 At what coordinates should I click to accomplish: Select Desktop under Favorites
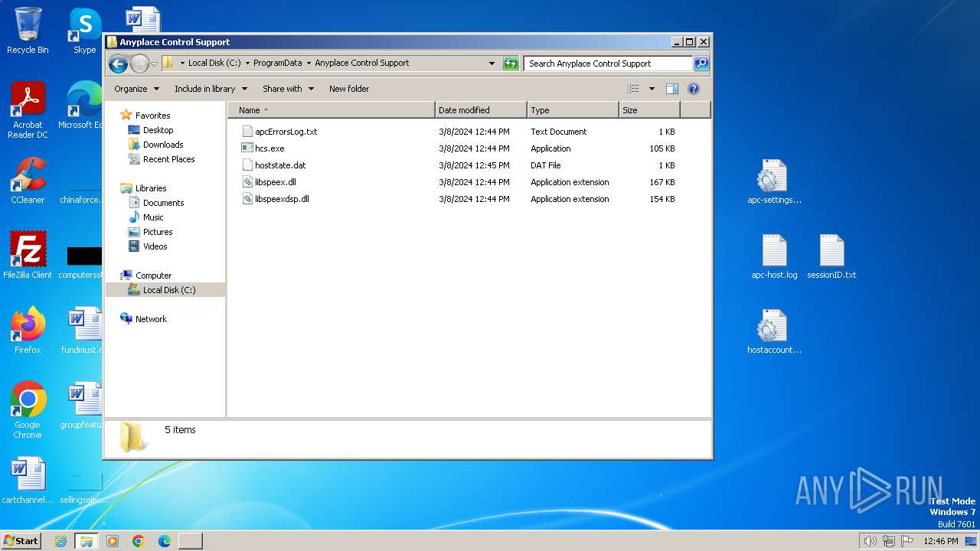click(158, 130)
